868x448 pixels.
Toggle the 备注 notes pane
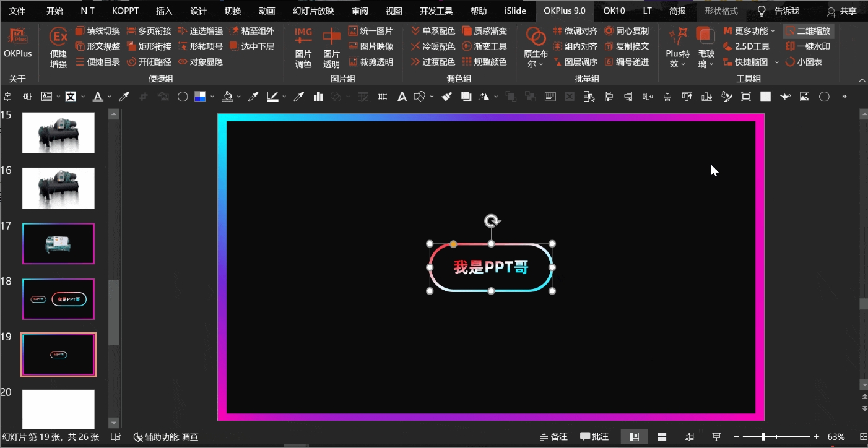[x=553, y=437]
